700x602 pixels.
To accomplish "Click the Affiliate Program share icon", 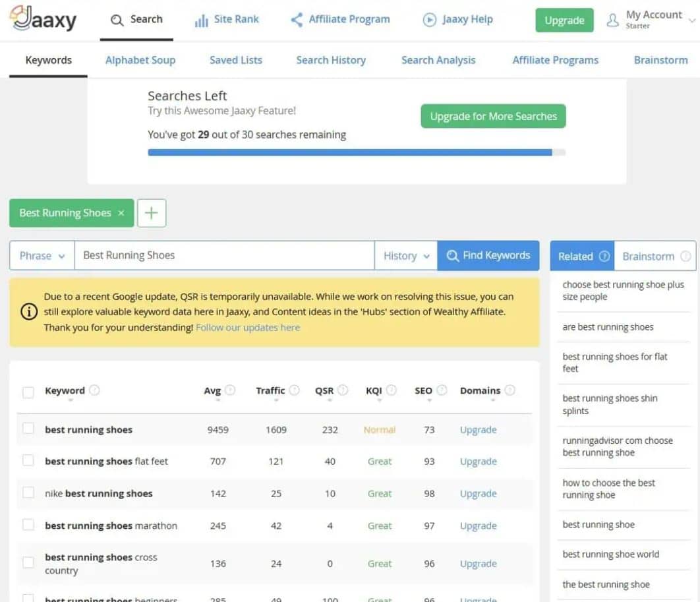I will tap(297, 20).
